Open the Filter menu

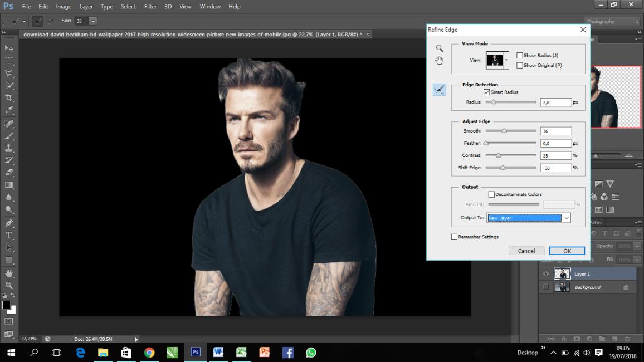[150, 7]
